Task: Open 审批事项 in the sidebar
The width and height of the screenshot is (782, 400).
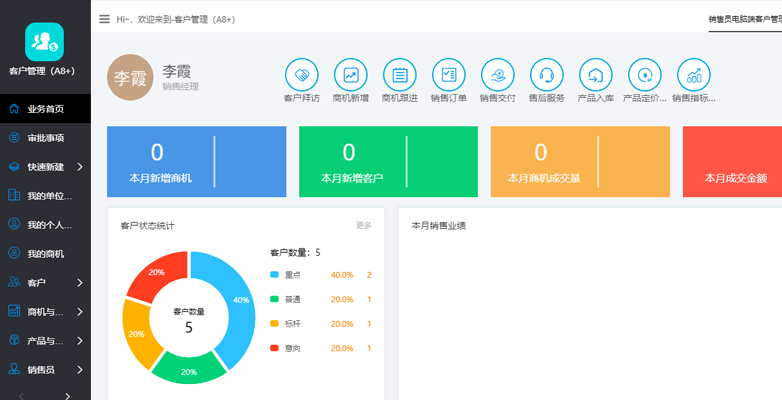Action: [45, 137]
